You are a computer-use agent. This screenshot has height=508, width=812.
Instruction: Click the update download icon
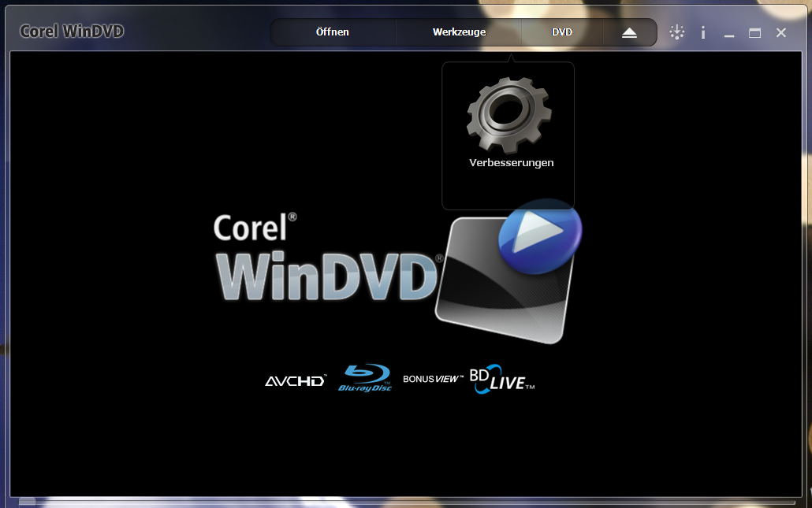click(676, 32)
